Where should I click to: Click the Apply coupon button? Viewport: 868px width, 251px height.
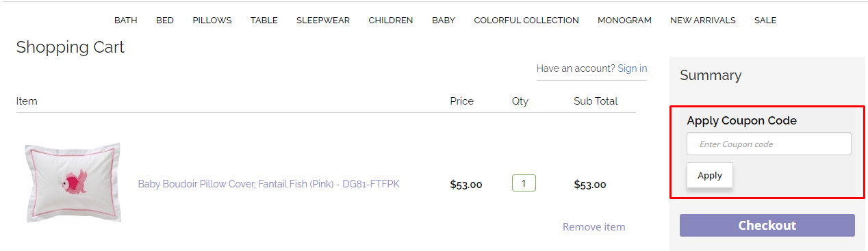click(x=710, y=175)
